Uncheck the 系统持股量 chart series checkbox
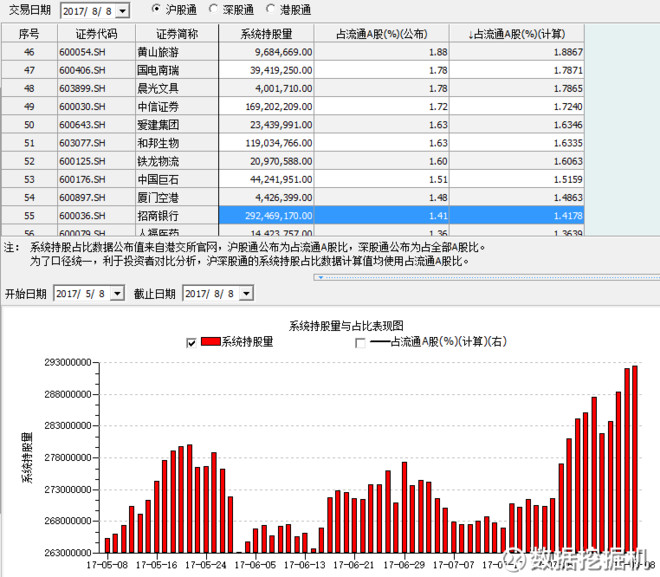The width and height of the screenshot is (660, 577). (x=191, y=343)
